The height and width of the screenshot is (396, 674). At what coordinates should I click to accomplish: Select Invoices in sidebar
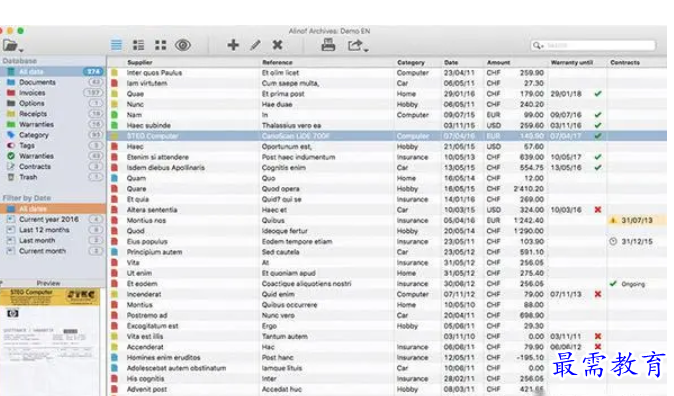point(52,92)
